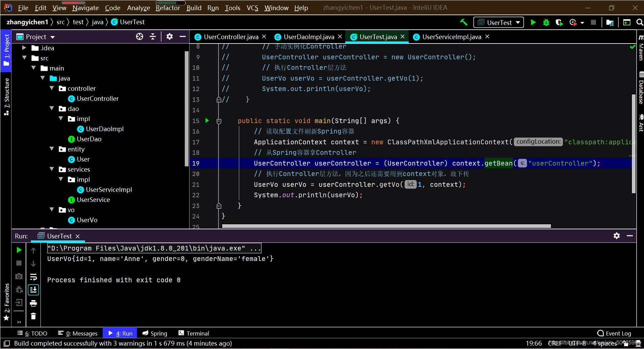Switch to UserDaoImpl.java tab
The width and height of the screenshot is (644, 349).
[x=309, y=37]
